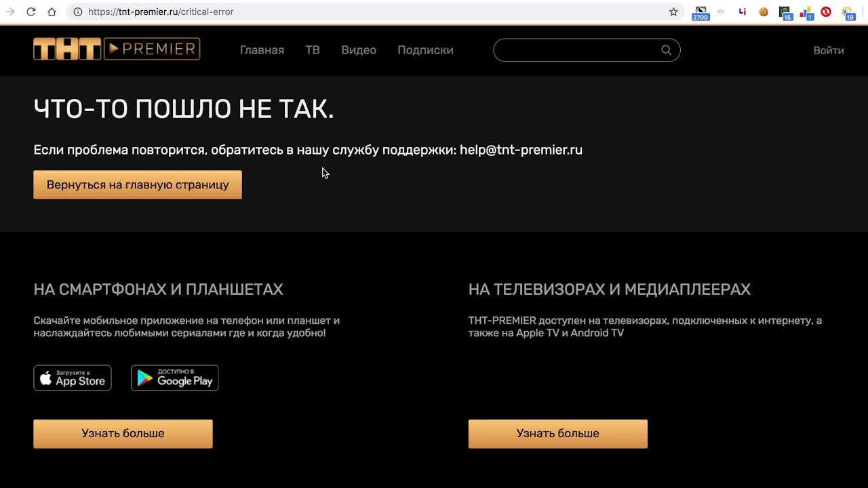
Task: Open the Google Play badge
Action: click(175, 378)
